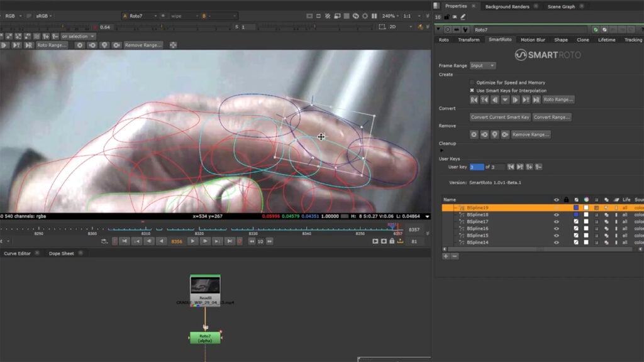This screenshot has height=362, width=644.
Task: Click Convert Current Smart Key button
Action: pos(500,118)
